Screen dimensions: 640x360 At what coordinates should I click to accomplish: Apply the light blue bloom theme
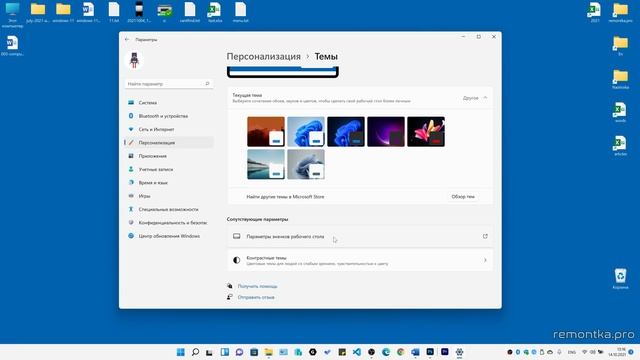pyautogui.click(x=306, y=131)
